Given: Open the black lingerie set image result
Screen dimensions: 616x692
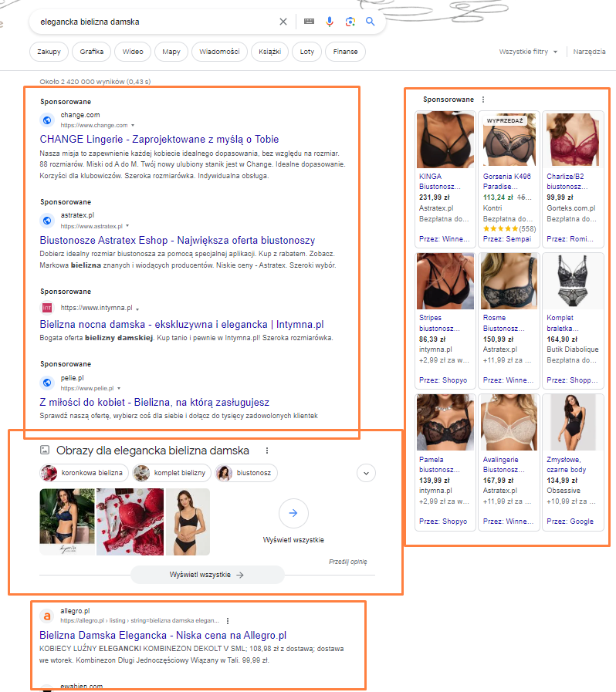Looking at the screenshot, I should point(188,522).
